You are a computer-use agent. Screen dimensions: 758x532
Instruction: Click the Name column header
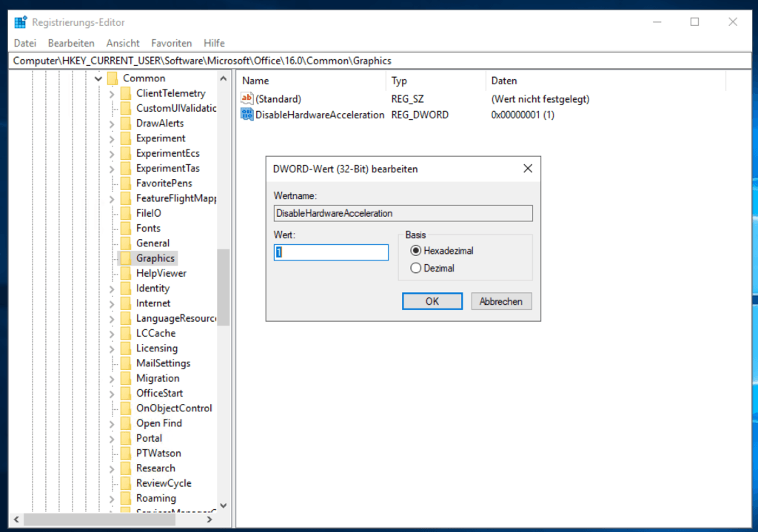tap(312, 81)
